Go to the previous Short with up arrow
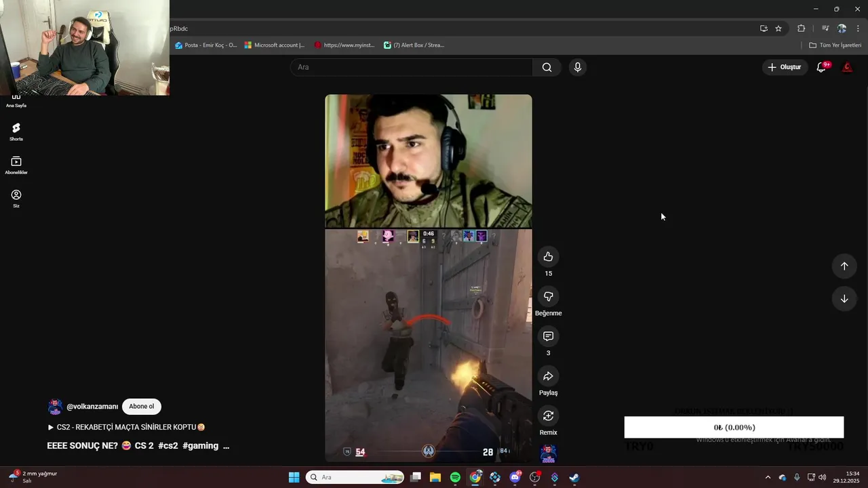Image resolution: width=868 pixels, height=488 pixels. click(x=844, y=266)
